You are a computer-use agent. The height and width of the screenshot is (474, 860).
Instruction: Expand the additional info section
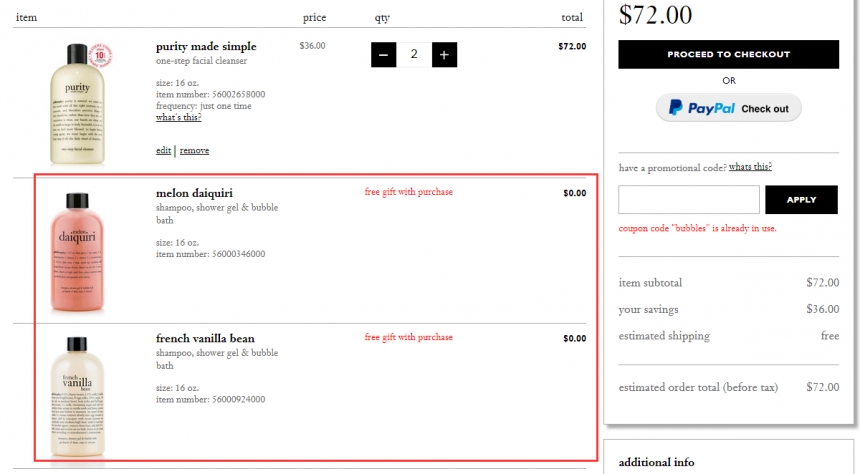pos(657,462)
